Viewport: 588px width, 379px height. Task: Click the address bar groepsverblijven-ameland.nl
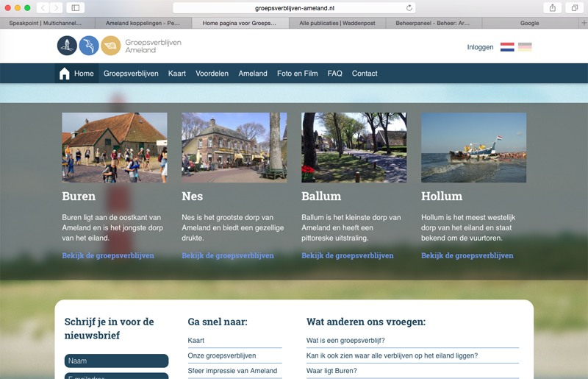click(295, 8)
